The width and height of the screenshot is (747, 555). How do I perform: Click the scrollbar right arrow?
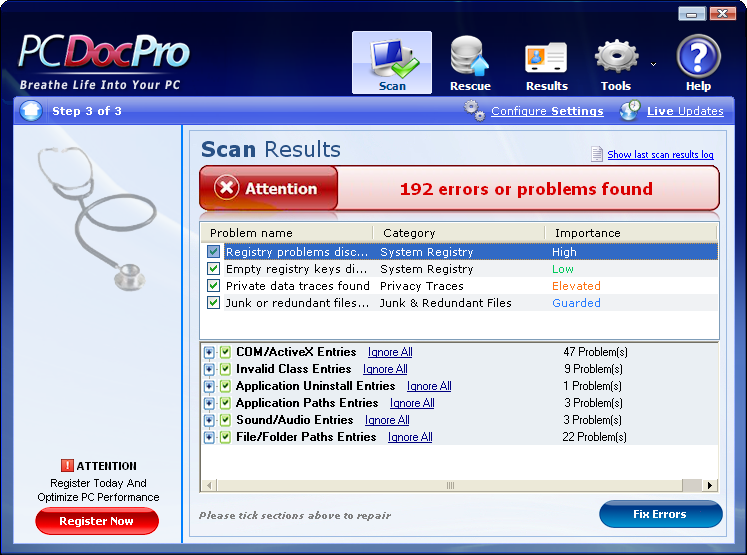click(x=710, y=485)
